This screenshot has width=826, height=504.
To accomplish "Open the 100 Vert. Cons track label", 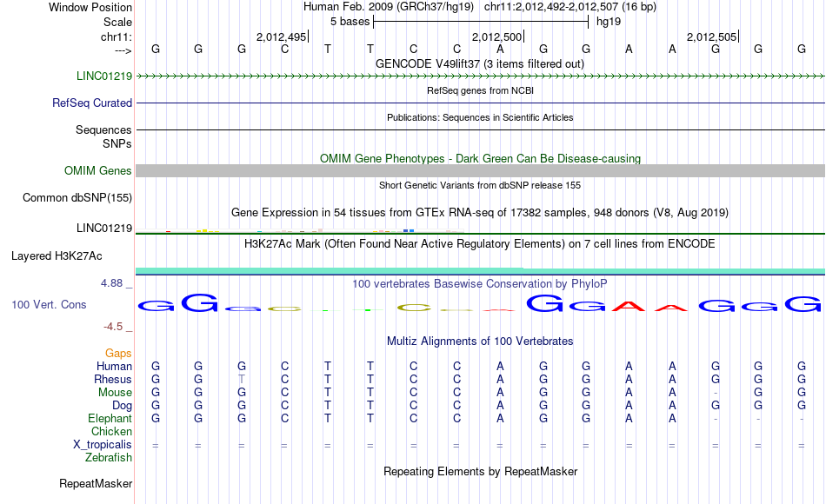I will pos(49,304).
